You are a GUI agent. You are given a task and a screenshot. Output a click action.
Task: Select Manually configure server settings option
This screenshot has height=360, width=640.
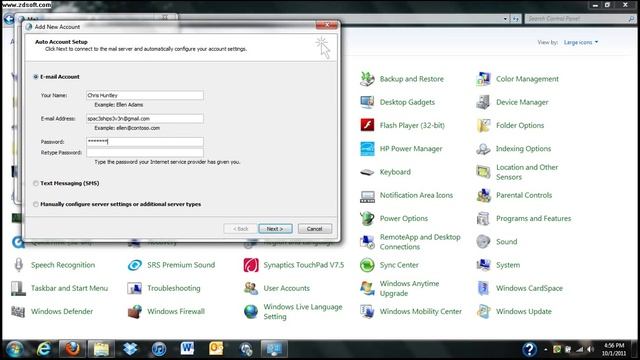(x=36, y=204)
